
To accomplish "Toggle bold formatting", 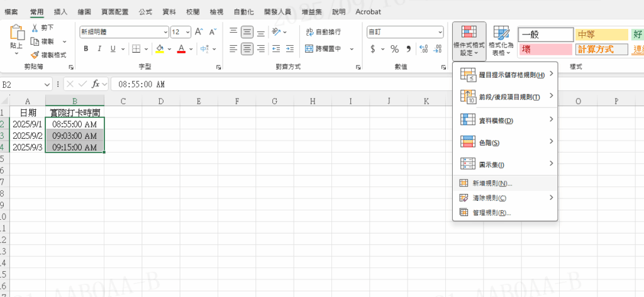I will click(86, 49).
